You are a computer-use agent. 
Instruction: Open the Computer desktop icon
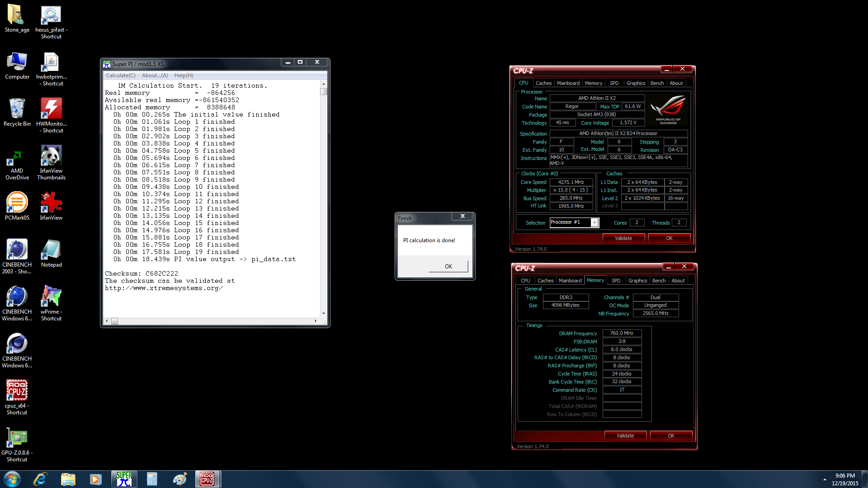(17, 66)
